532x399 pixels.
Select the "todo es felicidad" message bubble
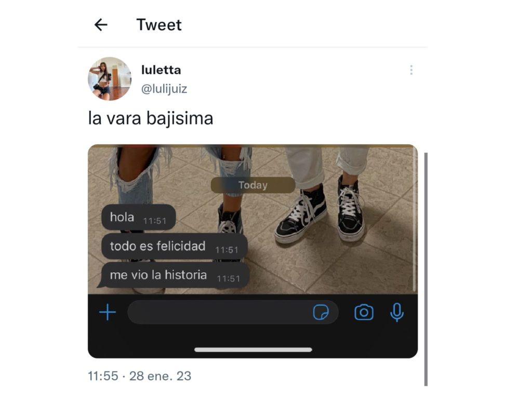click(x=175, y=246)
